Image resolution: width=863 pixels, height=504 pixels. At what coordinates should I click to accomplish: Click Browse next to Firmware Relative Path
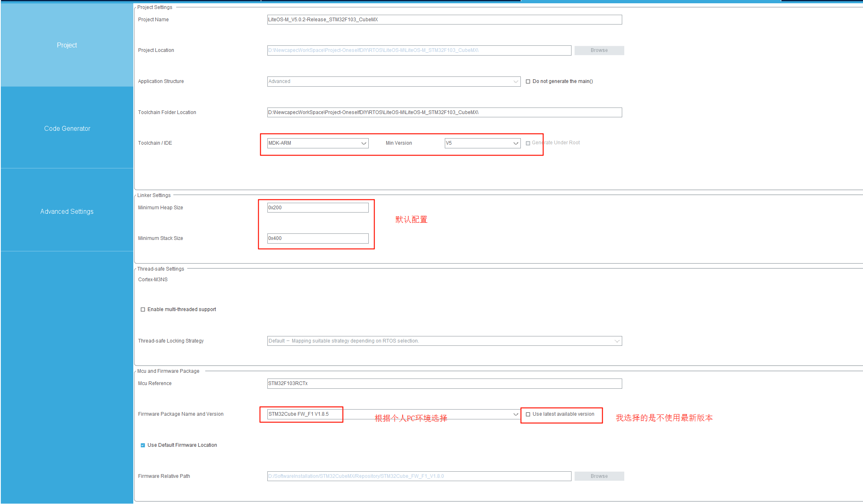coord(598,476)
